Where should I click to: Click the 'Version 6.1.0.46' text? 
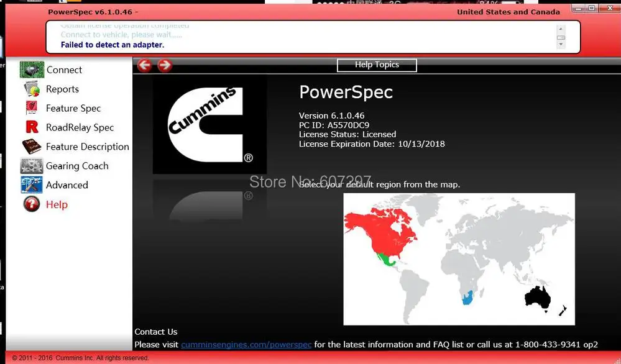coord(331,116)
